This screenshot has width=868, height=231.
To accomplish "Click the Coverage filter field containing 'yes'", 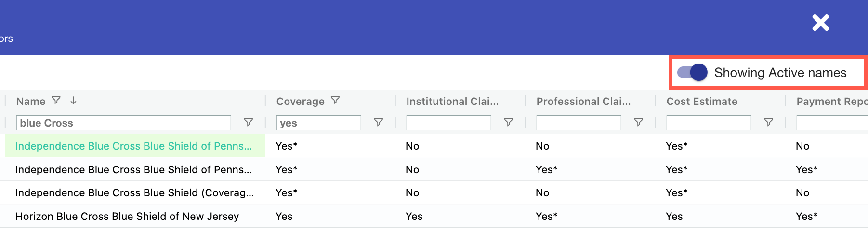I will point(318,123).
